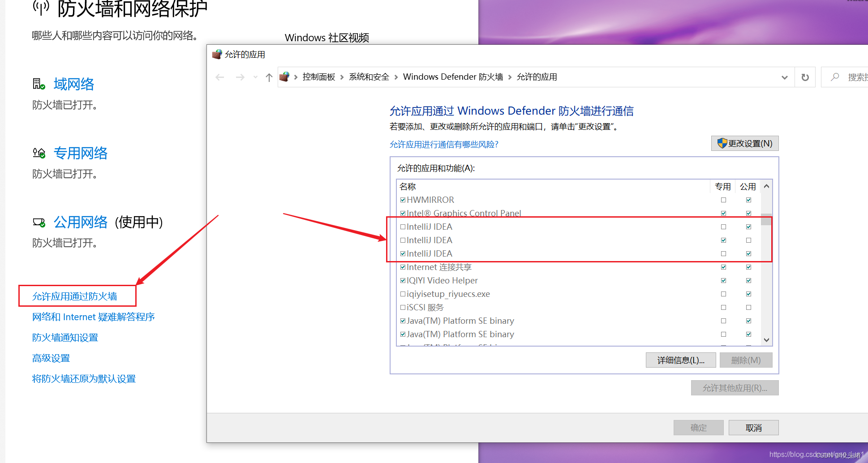Expand the address bar history dropdown
This screenshot has width=868, height=463.
pos(784,77)
